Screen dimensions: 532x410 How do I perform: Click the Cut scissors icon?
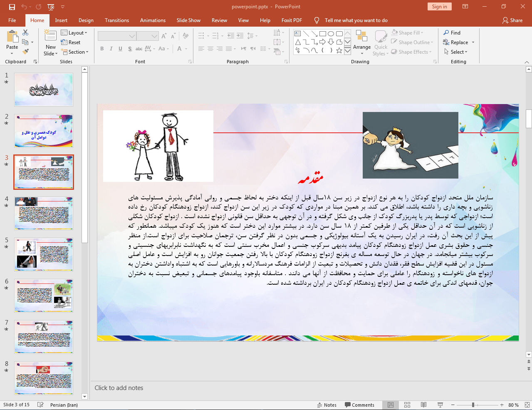pos(25,32)
